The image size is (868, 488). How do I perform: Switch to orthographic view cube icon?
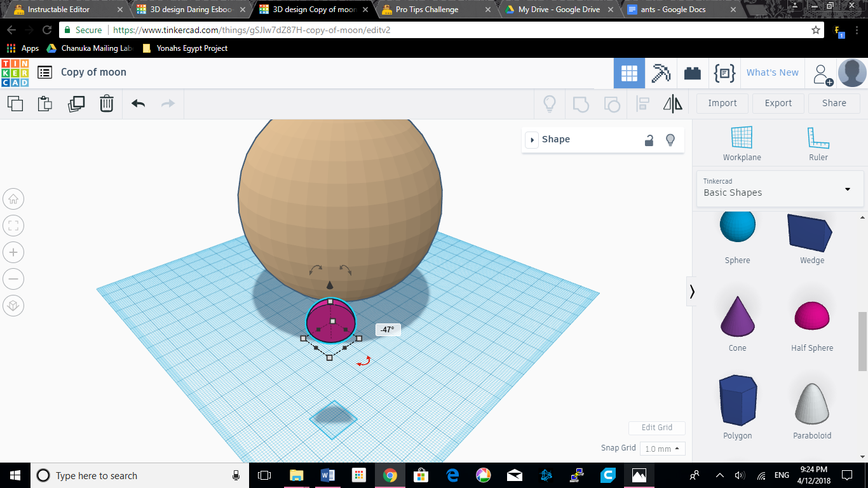point(13,306)
